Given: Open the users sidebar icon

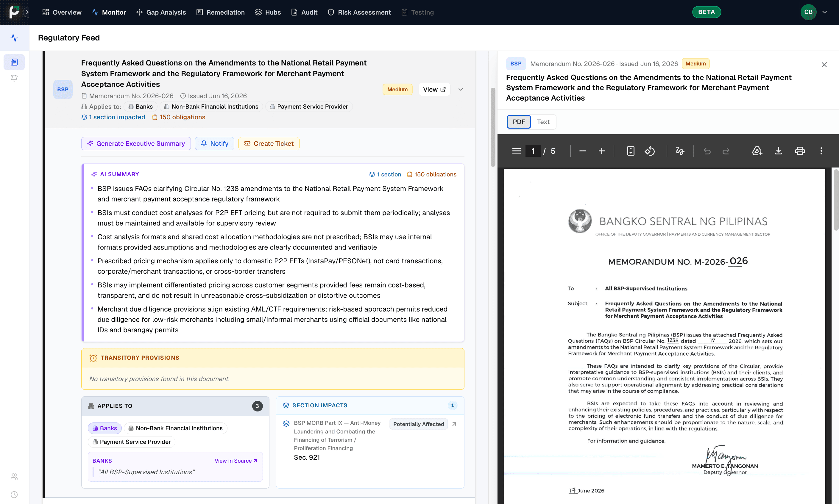Looking at the screenshot, I should coord(14,477).
